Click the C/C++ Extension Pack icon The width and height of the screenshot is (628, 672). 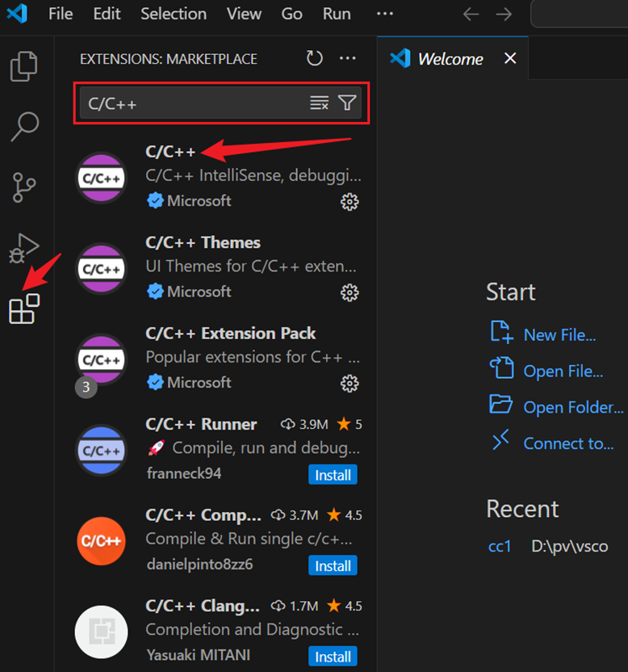101,359
